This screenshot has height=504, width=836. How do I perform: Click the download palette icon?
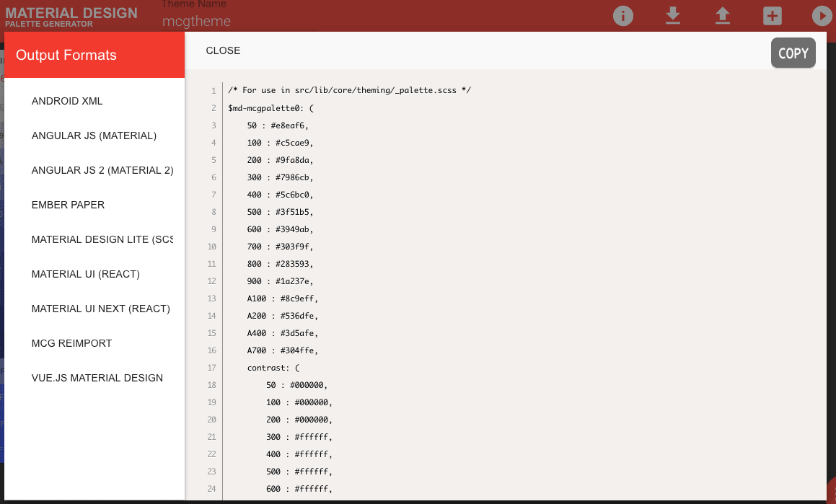coord(672,15)
